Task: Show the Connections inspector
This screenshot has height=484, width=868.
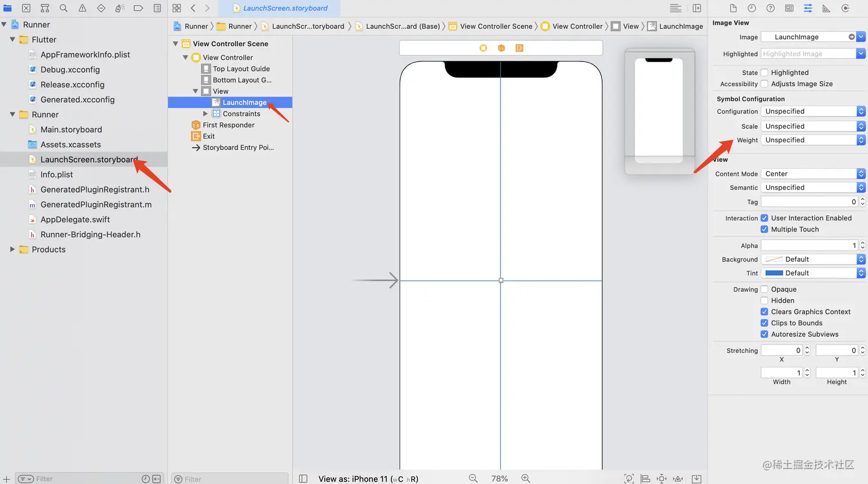Action: point(845,8)
